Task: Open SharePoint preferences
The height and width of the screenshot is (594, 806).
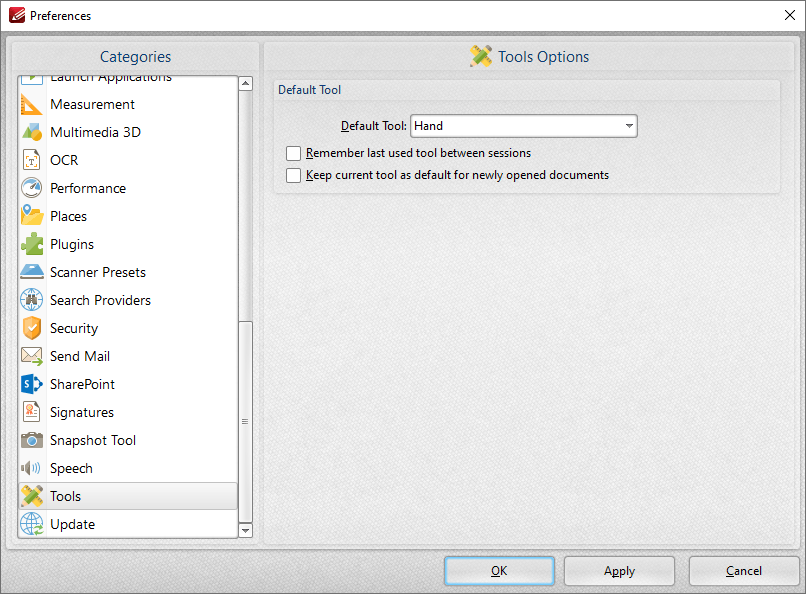Action: click(x=128, y=384)
